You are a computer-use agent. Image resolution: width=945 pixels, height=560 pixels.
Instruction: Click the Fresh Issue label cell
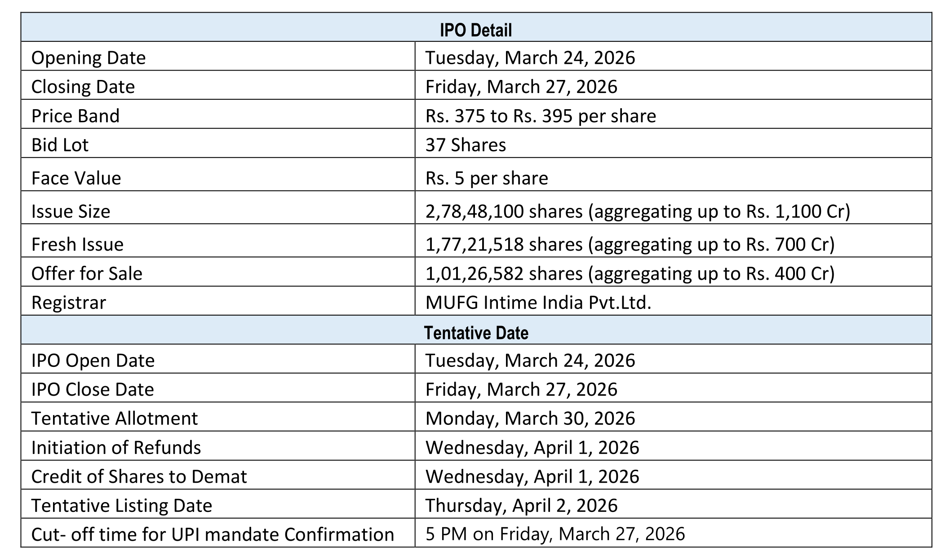click(77, 244)
